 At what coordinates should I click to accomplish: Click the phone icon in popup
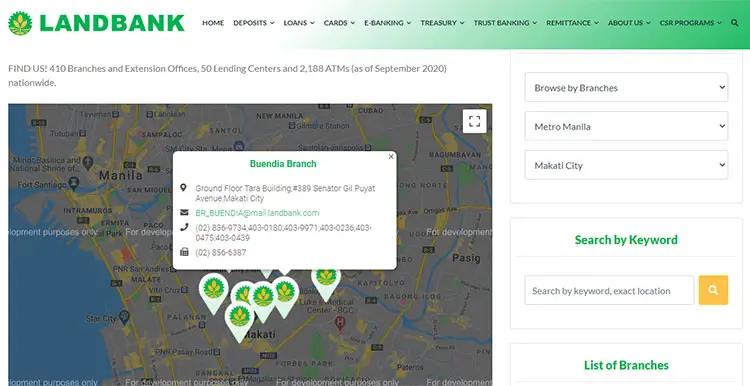point(184,228)
